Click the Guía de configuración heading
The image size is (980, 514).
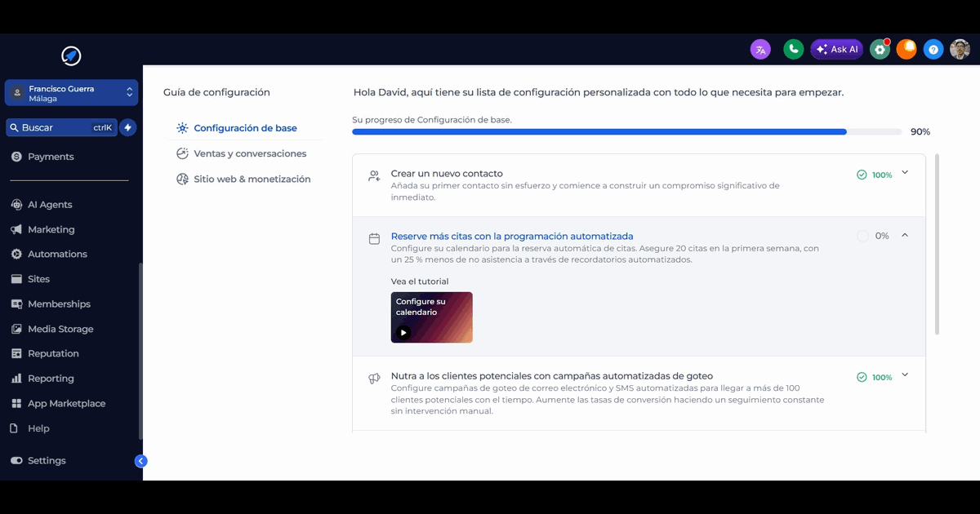point(216,92)
